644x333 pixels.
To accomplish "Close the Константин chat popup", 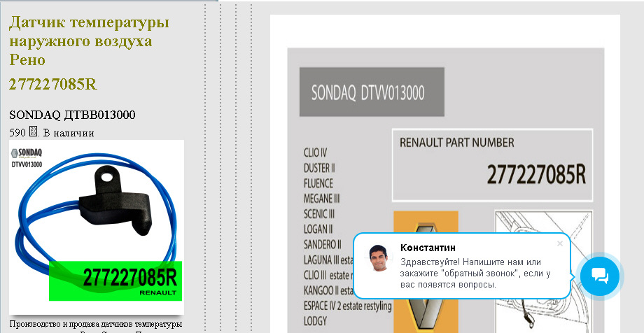I will (559, 244).
